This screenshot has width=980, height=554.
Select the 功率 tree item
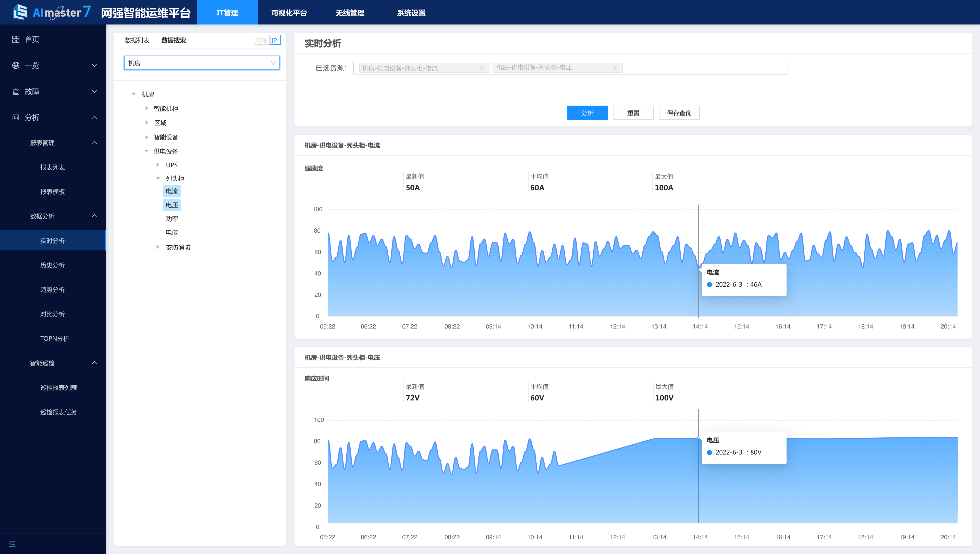[x=172, y=218]
